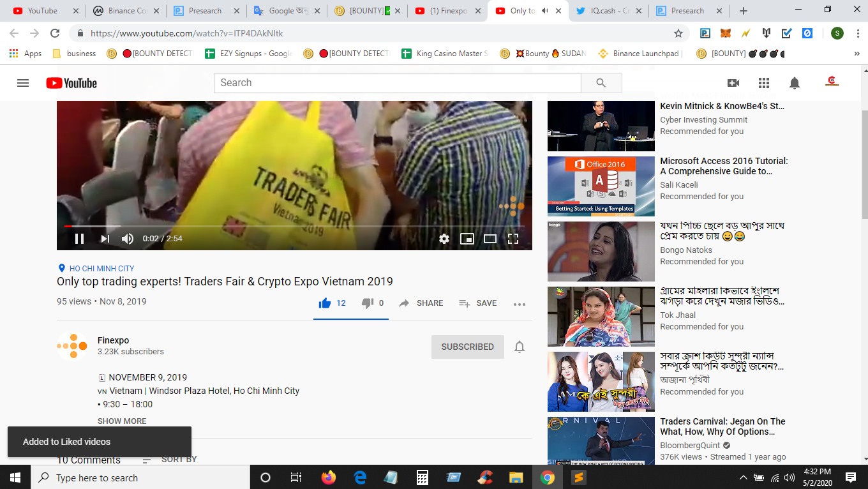Screen dimensions: 868x489
Task: Show hidden system tray icons
Action: tap(743, 478)
